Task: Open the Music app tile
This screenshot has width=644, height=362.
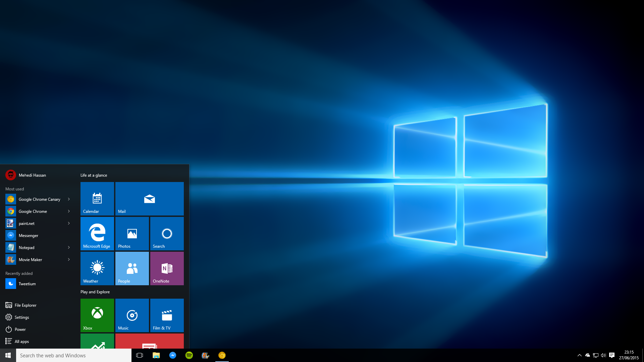Action: pos(132,315)
